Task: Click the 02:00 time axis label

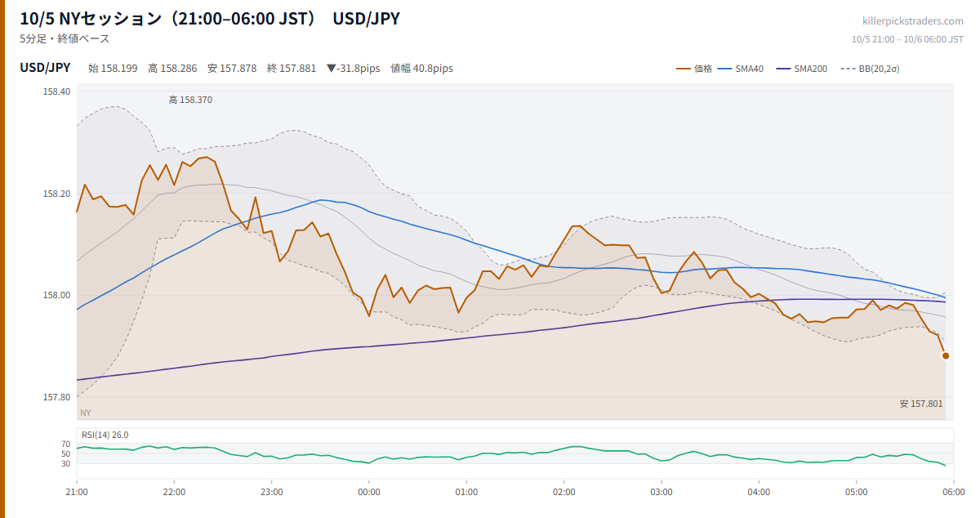Action: (x=564, y=493)
